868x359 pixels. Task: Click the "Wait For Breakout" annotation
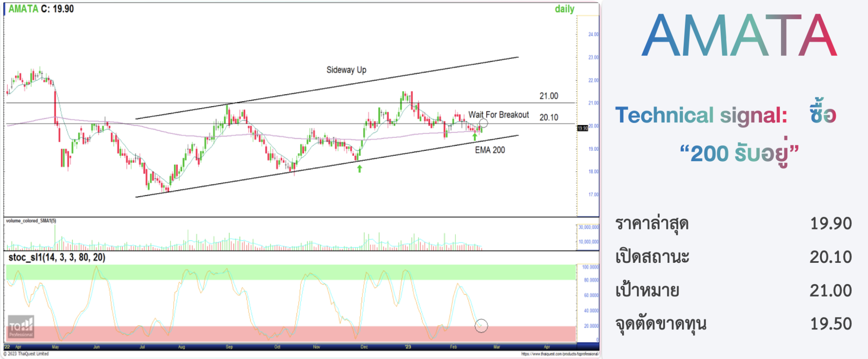click(498, 115)
